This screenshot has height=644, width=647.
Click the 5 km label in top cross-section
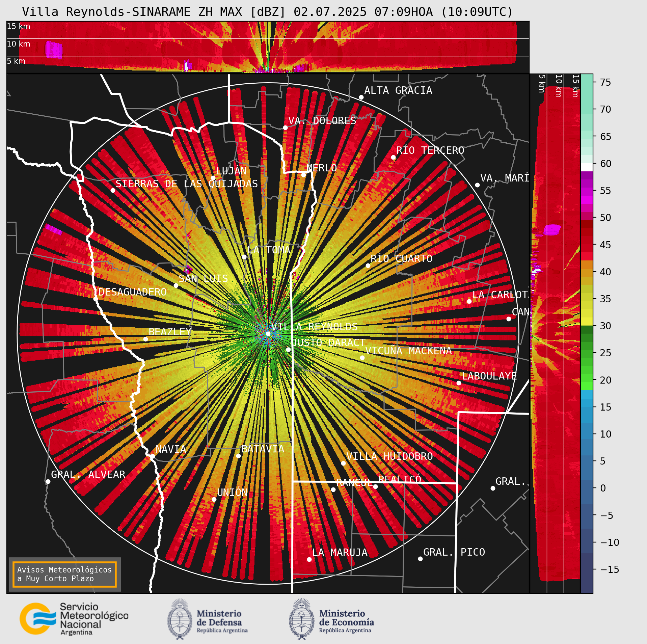(16, 61)
